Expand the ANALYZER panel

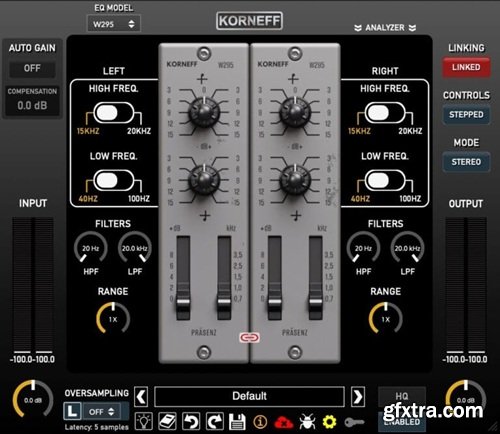385,28
